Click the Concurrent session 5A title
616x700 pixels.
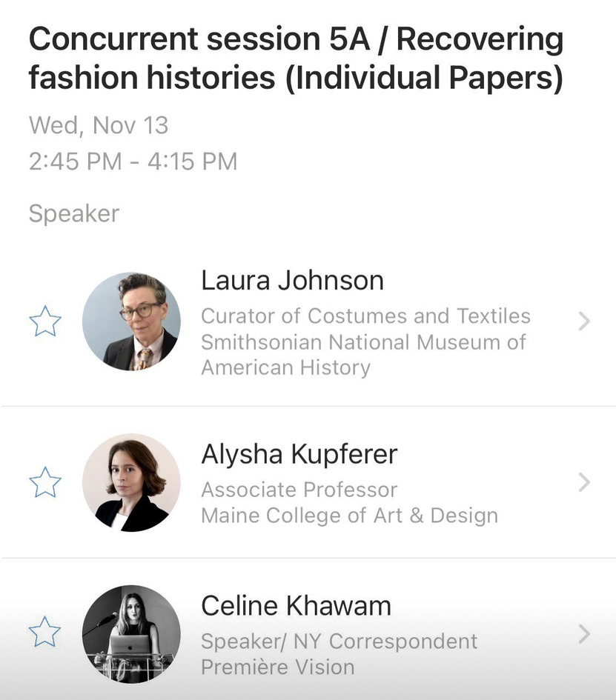tap(296, 59)
